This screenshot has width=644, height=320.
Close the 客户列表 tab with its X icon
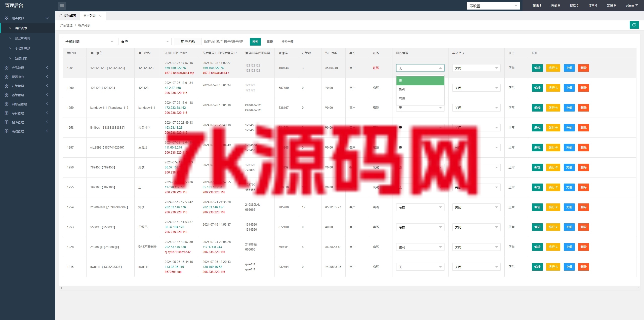coord(100,16)
